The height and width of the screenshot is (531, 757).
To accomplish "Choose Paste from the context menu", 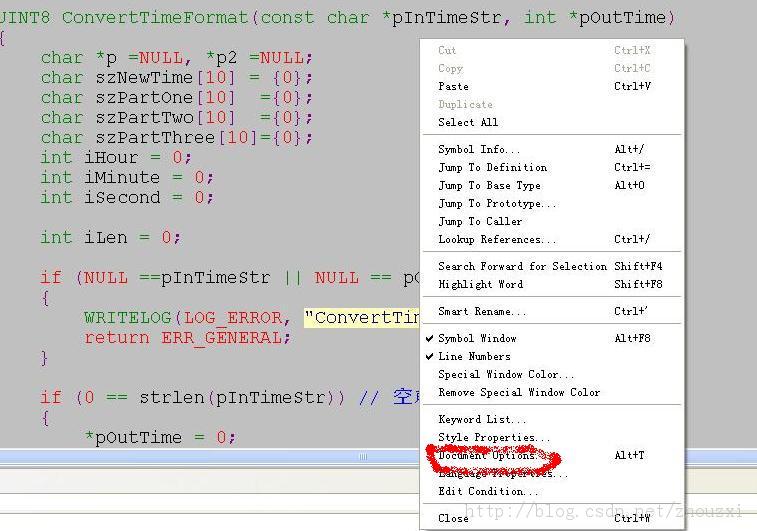I will coord(551,86).
